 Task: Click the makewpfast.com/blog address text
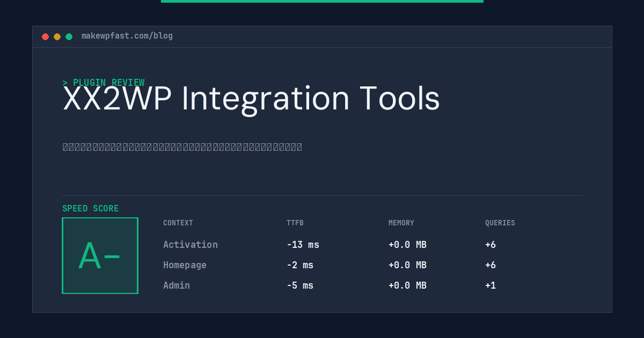127,36
